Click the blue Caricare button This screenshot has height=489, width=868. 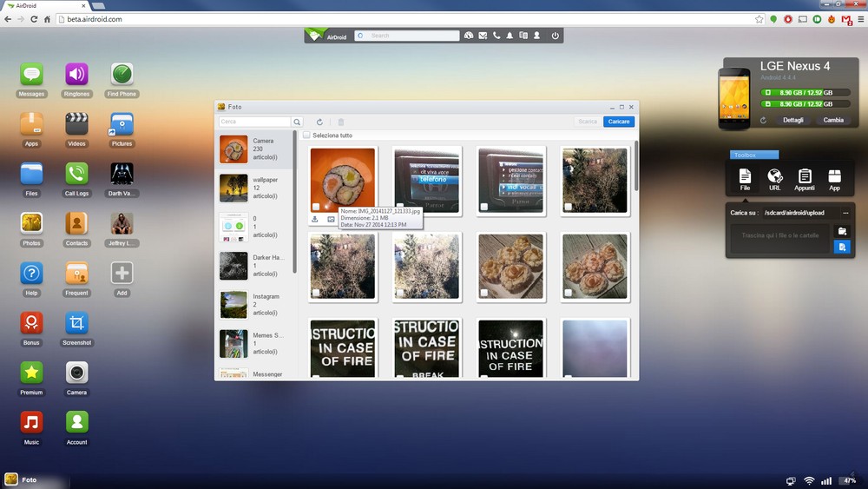click(x=619, y=122)
